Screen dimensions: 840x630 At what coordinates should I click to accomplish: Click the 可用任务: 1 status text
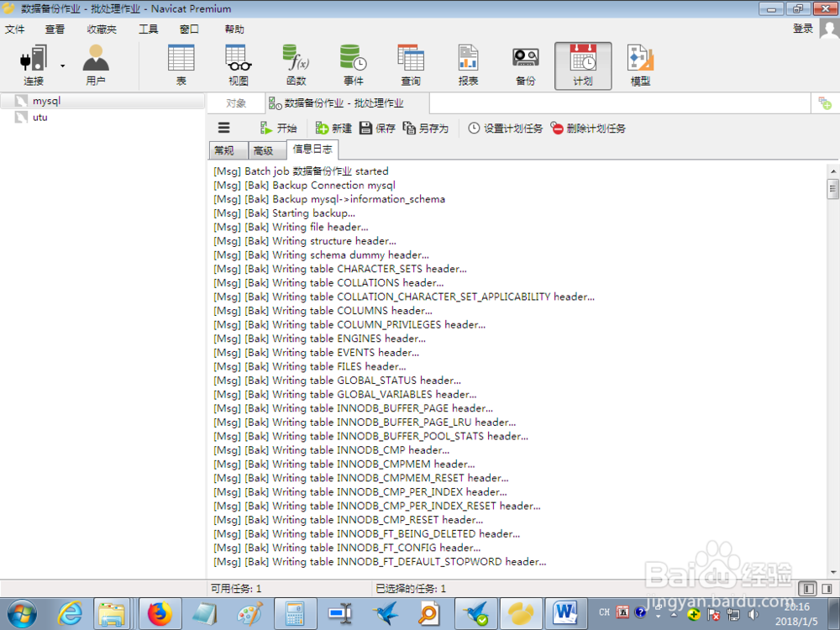[236, 588]
